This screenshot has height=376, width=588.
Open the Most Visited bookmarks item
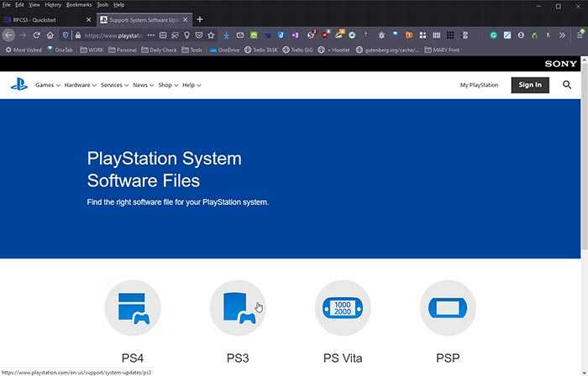click(x=24, y=50)
